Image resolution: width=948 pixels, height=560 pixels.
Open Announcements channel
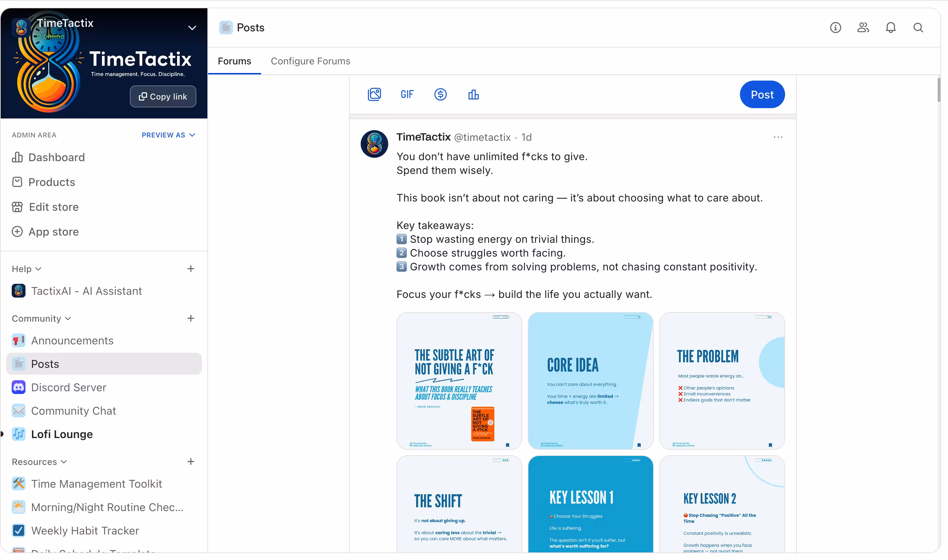104,340
